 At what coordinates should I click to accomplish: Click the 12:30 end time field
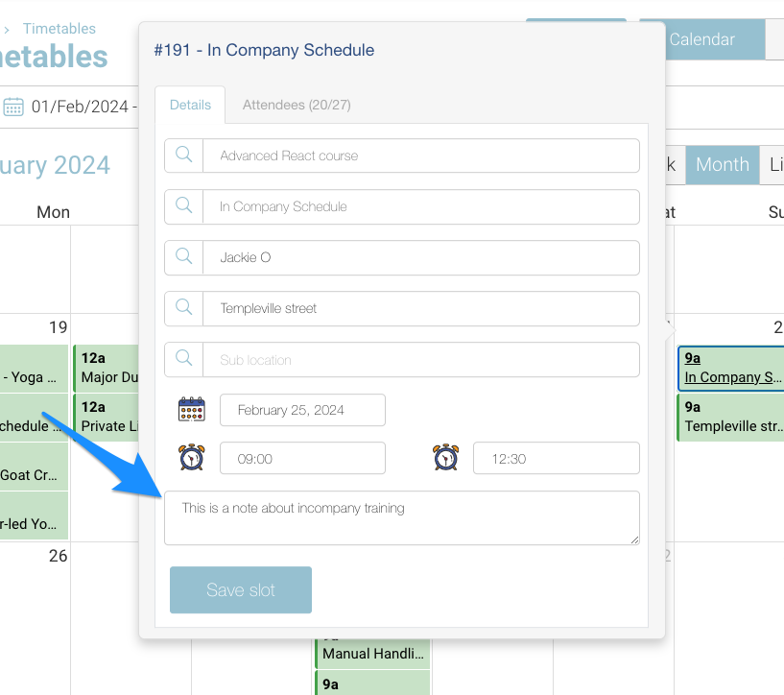pyautogui.click(x=556, y=459)
